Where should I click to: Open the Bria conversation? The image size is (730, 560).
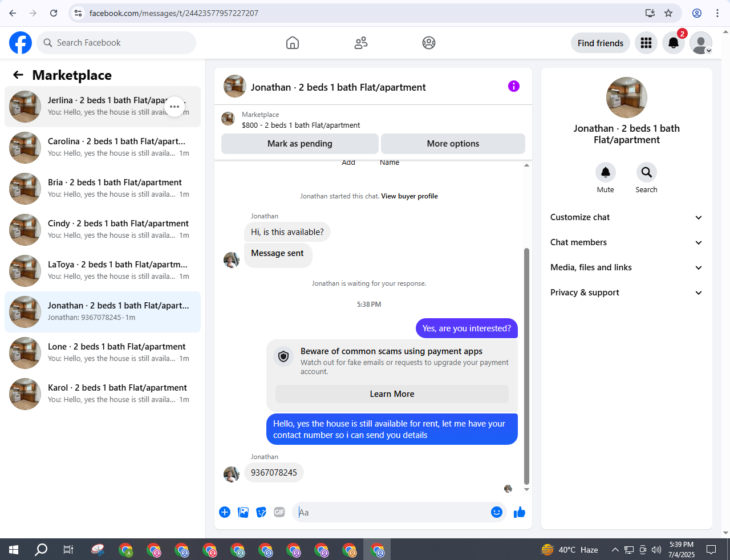coord(103,189)
